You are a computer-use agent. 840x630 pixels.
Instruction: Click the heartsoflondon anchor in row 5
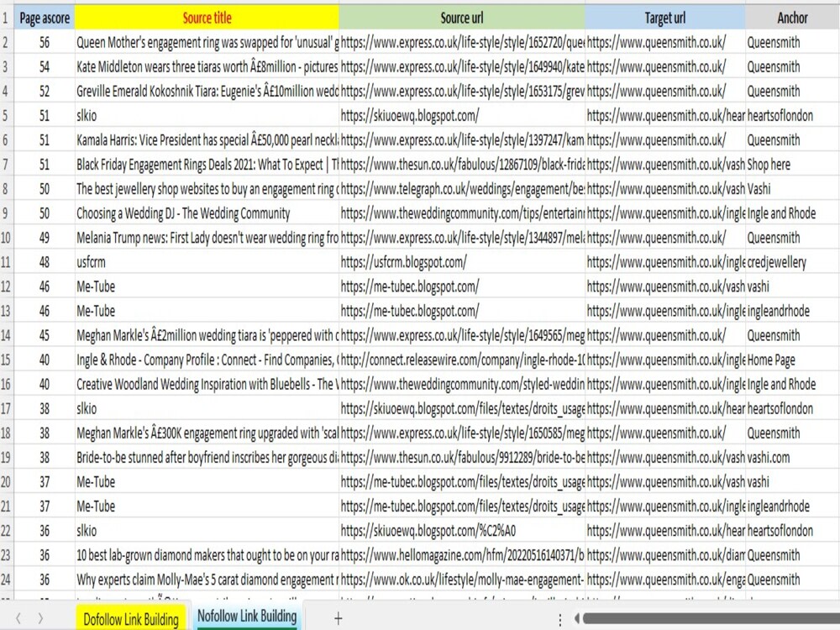pos(792,115)
